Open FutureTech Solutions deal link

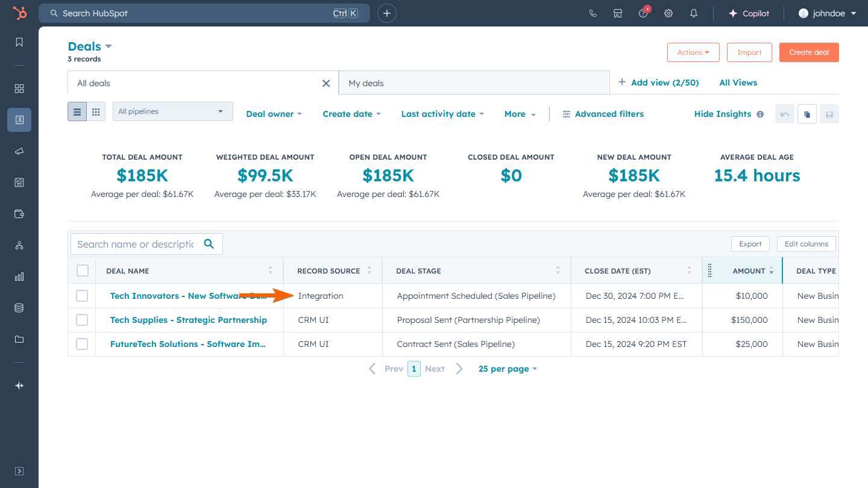coord(187,344)
